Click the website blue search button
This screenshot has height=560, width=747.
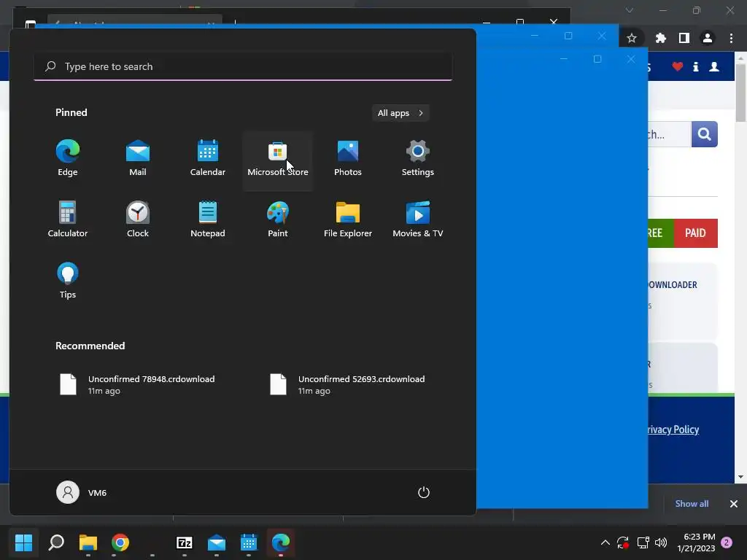[x=704, y=134]
